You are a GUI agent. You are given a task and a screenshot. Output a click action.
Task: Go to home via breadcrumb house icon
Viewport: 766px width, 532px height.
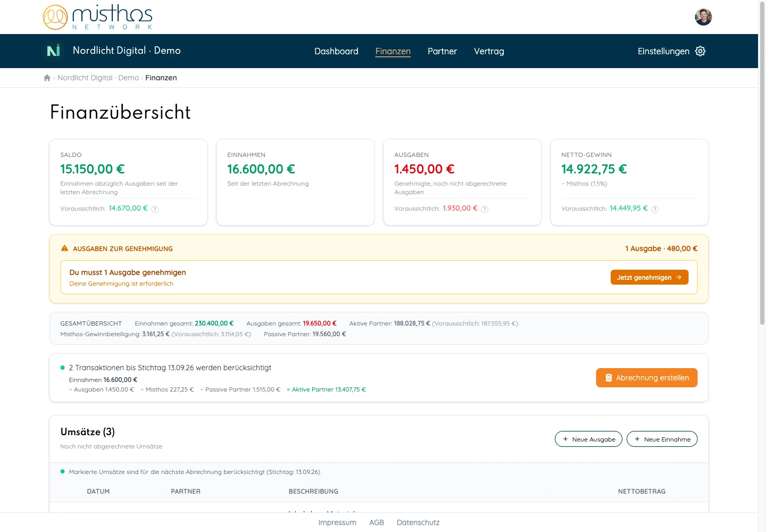47,78
